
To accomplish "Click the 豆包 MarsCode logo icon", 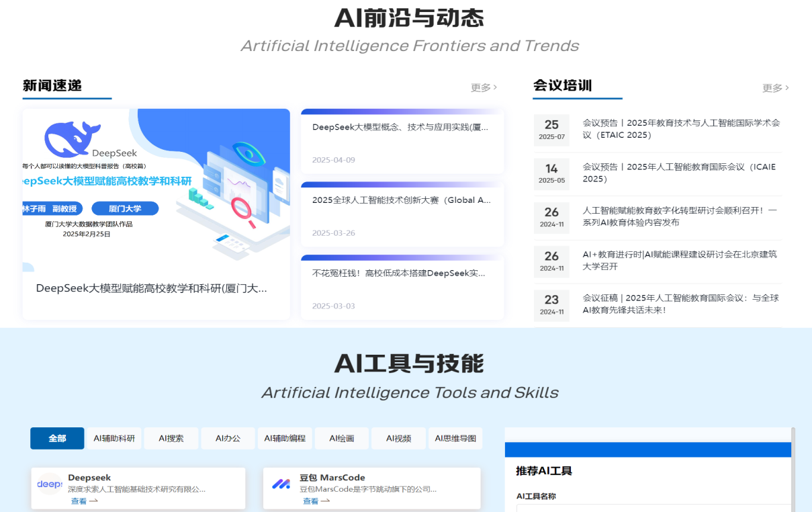I will [281, 484].
